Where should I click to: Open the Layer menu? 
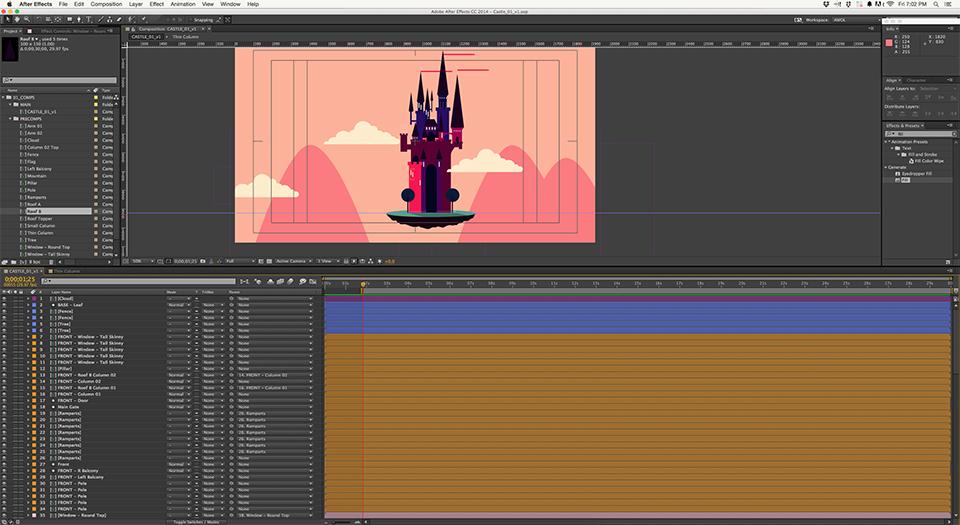coord(135,4)
